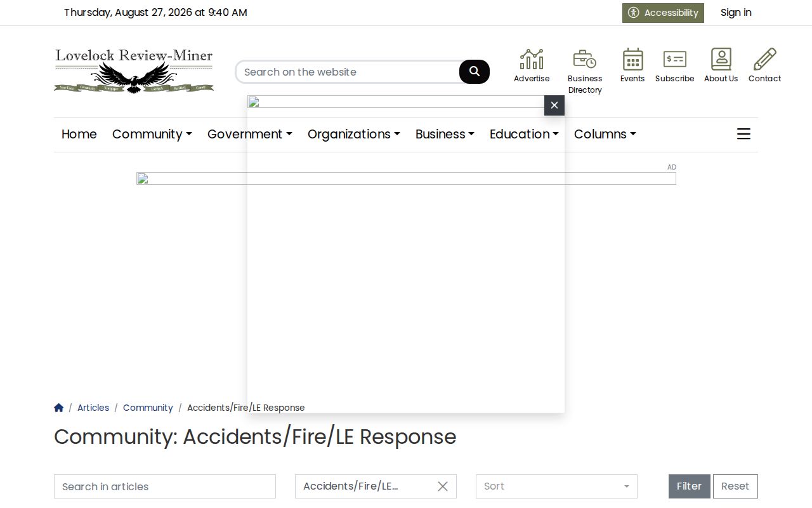The image size is (812, 508).
Task: Click the Filter button
Action: point(689,486)
